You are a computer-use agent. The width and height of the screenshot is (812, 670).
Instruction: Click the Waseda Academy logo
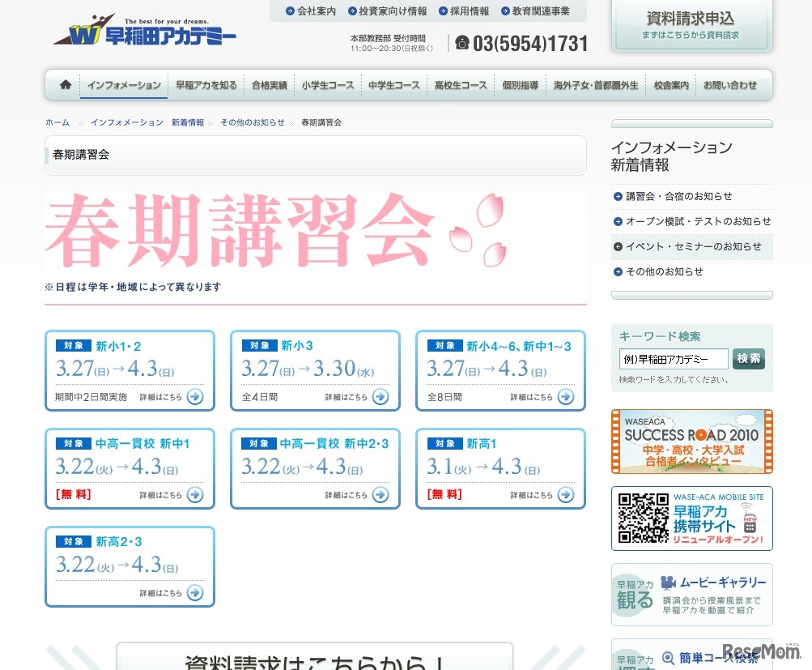tap(145, 32)
